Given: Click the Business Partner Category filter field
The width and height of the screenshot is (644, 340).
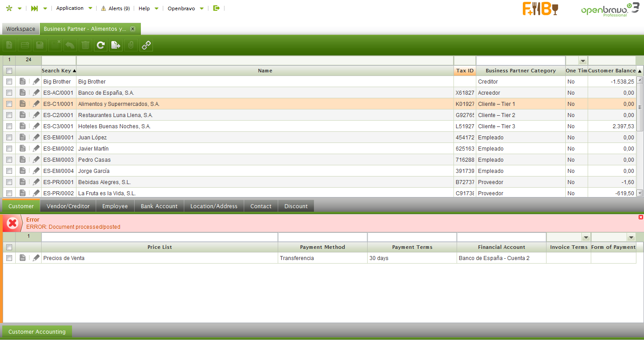Looking at the screenshot, I should [520, 60].
